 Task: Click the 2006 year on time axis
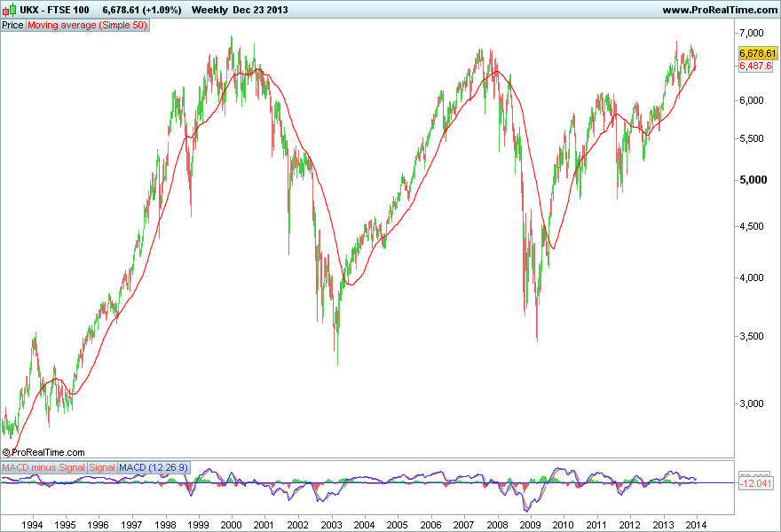pos(430,525)
